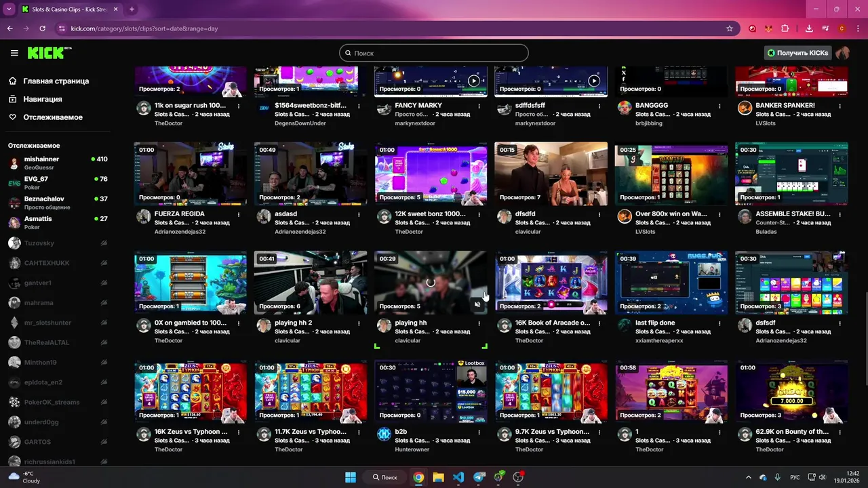Open Chrome downloads

(x=809, y=28)
